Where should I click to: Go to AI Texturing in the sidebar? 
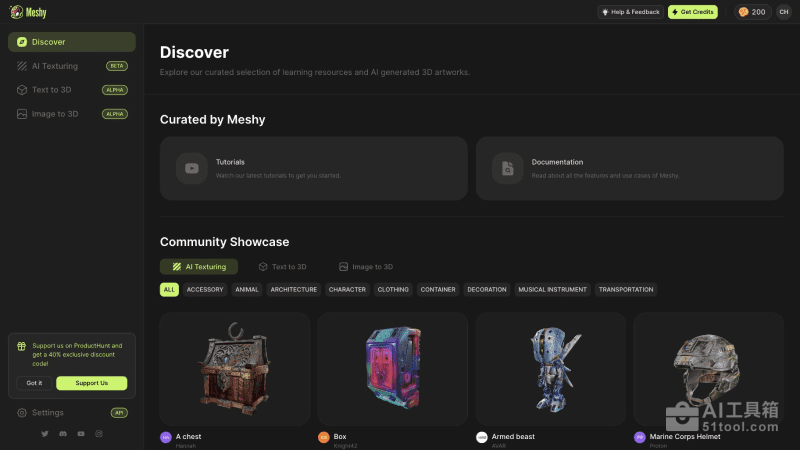(x=54, y=66)
